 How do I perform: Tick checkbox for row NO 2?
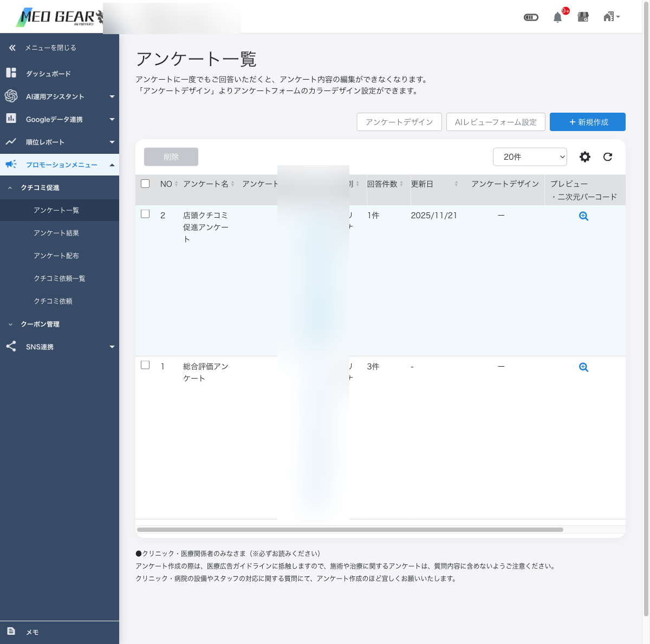(x=145, y=214)
